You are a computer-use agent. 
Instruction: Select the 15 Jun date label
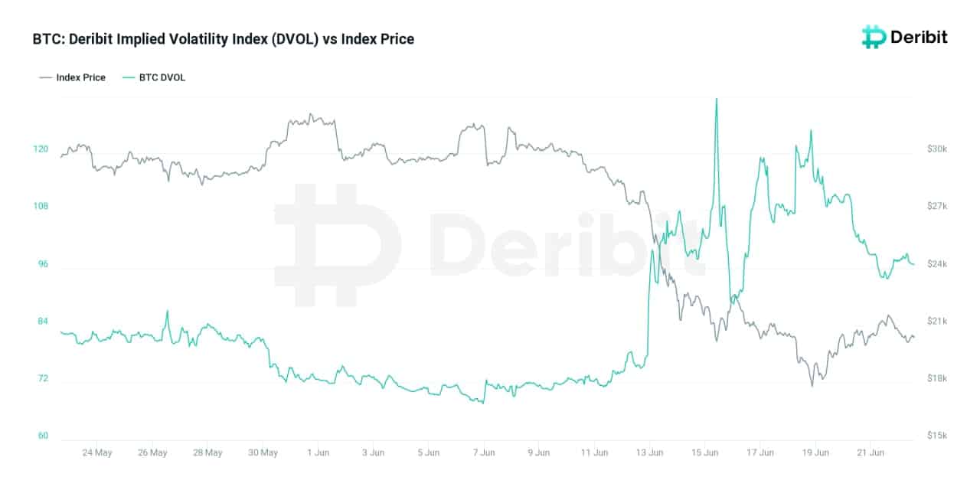point(705,452)
